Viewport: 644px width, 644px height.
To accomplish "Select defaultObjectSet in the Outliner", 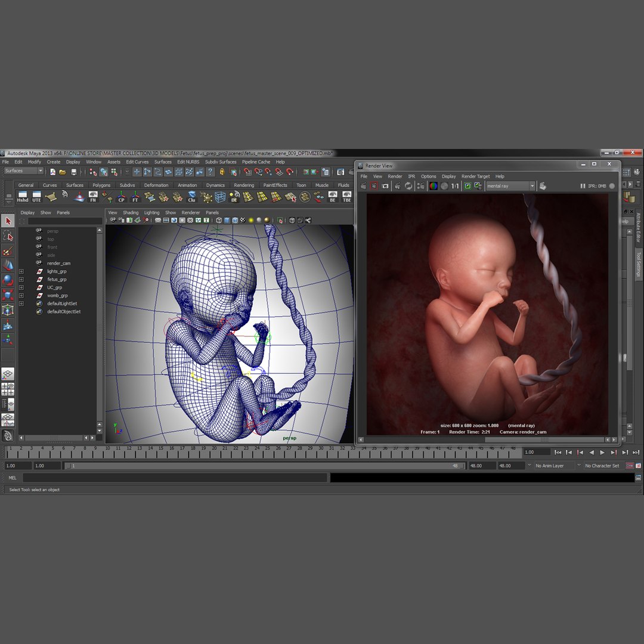I will [64, 312].
